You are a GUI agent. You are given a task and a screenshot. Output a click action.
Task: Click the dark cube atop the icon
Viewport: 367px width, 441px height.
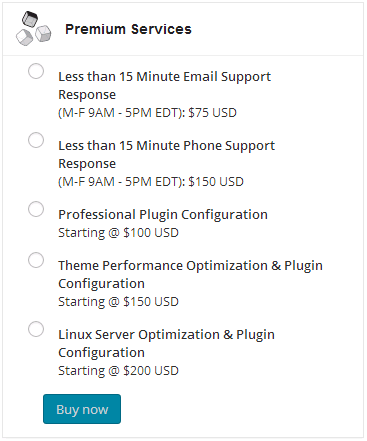[30, 19]
